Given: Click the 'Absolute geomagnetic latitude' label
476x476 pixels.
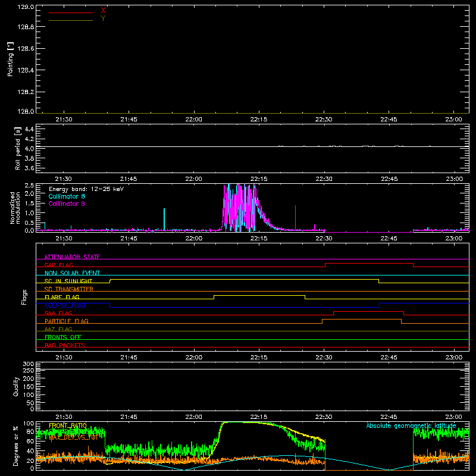Looking at the screenshot, I should point(411,425).
